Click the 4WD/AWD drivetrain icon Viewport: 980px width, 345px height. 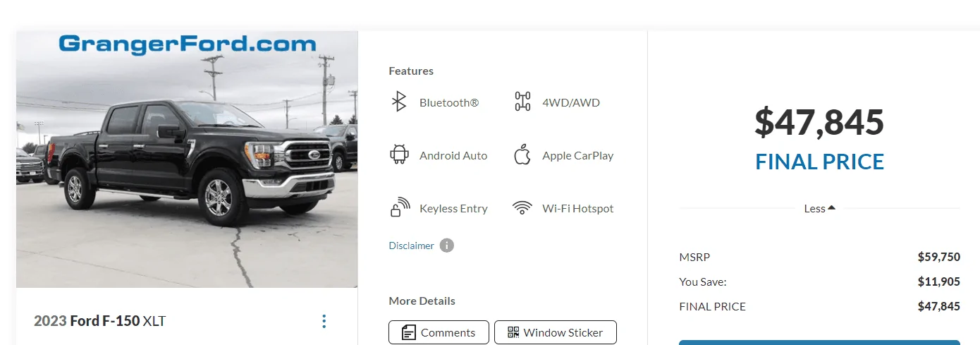click(522, 102)
